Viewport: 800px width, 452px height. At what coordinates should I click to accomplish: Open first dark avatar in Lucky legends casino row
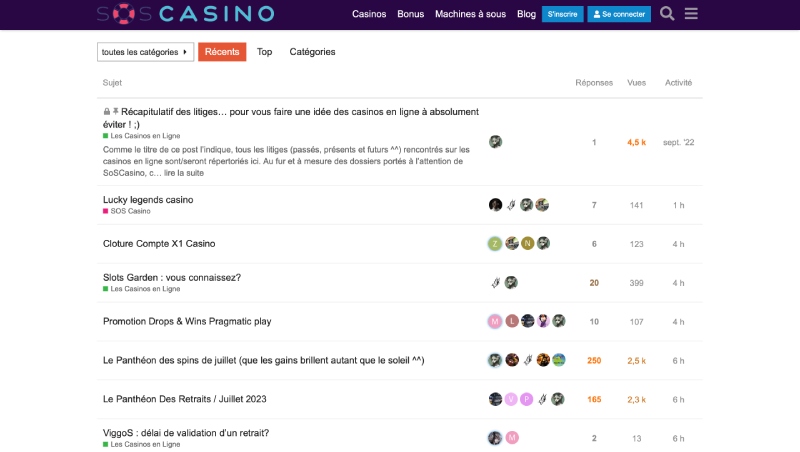tap(495, 205)
